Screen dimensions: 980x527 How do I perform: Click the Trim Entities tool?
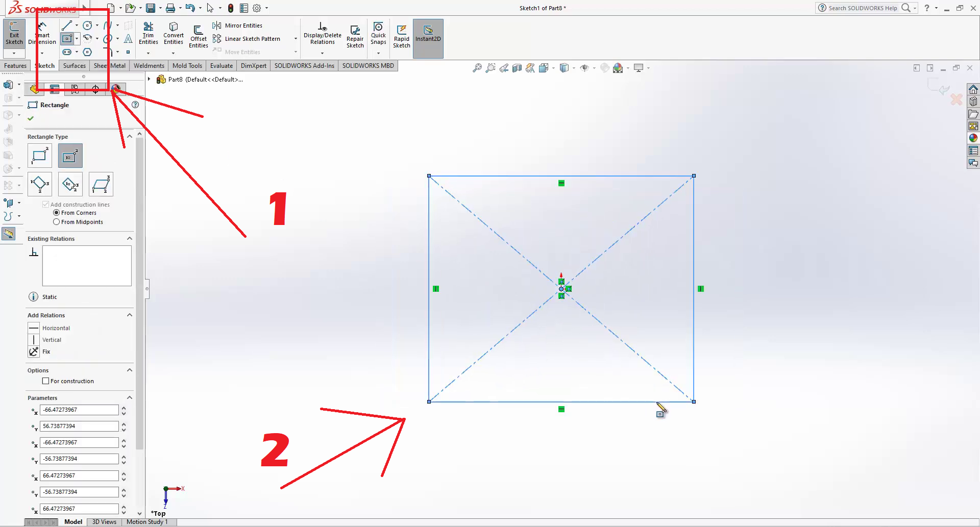coord(148,34)
